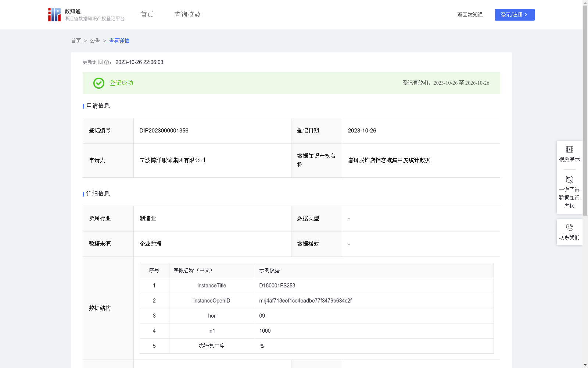Image resolution: width=588 pixels, height=368 pixels.
Task: Click the 详细信息 section heading
Action: pyautogui.click(x=98, y=194)
